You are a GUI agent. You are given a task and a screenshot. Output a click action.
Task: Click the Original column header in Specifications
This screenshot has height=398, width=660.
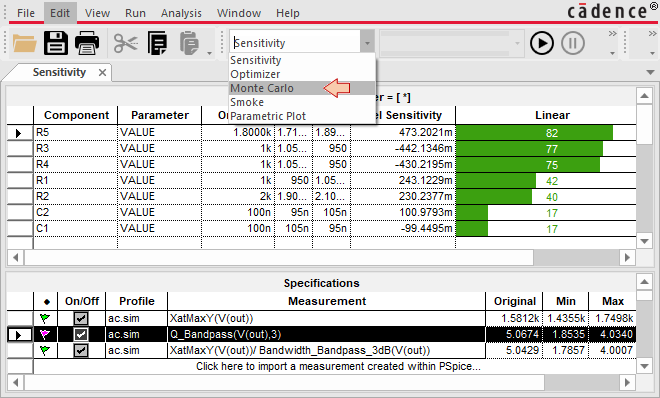click(514, 301)
